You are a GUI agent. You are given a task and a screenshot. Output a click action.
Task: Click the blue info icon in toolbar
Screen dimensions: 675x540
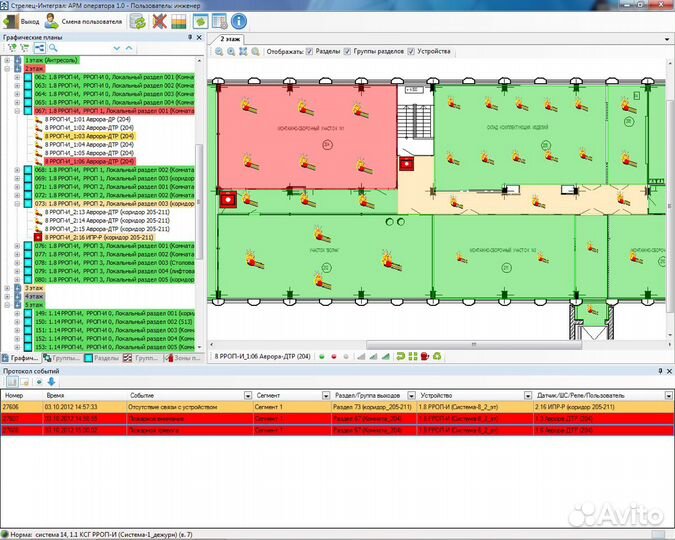pyautogui.click(x=239, y=21)
